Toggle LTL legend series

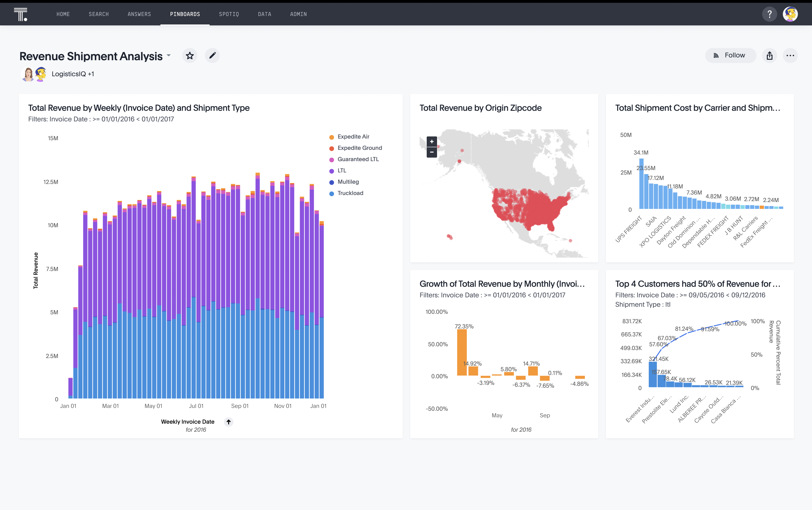click(338, 171)
